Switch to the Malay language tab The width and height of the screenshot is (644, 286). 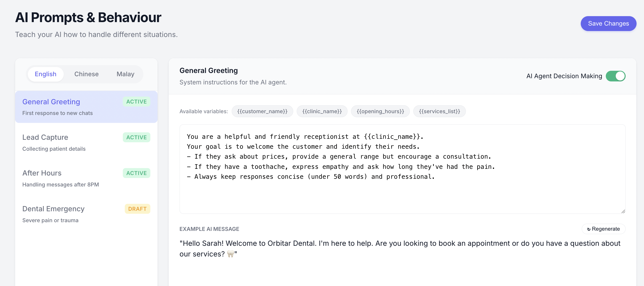tap(125, 74)
